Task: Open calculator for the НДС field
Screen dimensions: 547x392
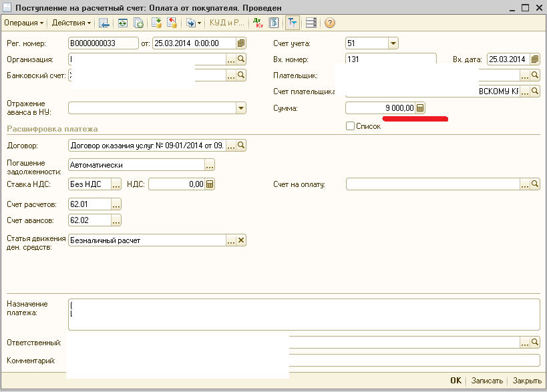Action: tap(210, 184)
